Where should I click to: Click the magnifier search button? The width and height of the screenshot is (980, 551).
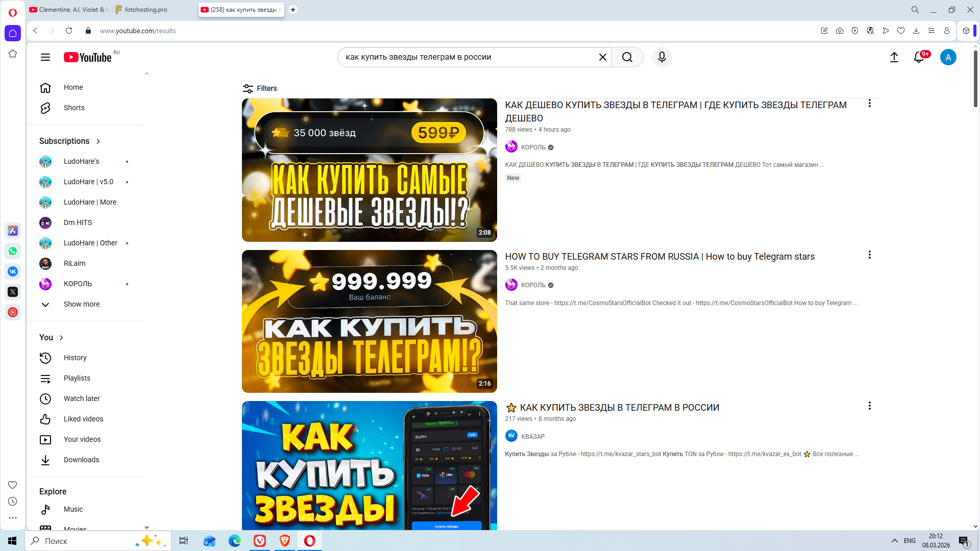pos(627,57)
